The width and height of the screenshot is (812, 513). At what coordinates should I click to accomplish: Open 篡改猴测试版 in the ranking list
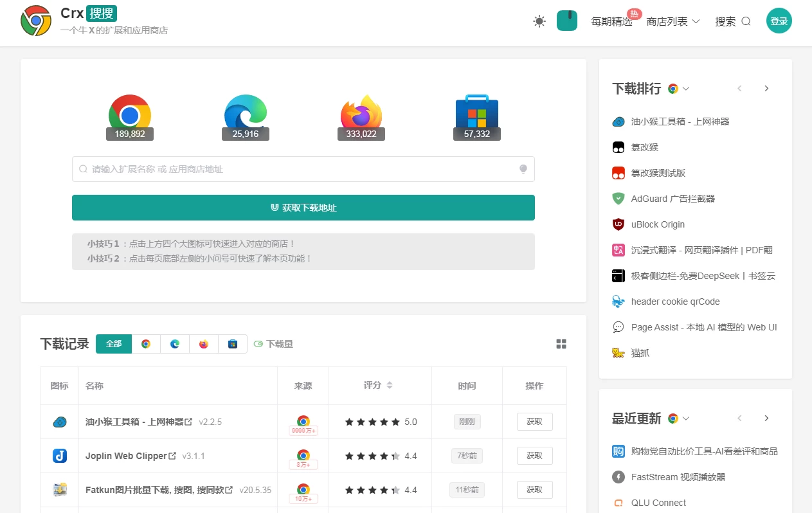658,173
